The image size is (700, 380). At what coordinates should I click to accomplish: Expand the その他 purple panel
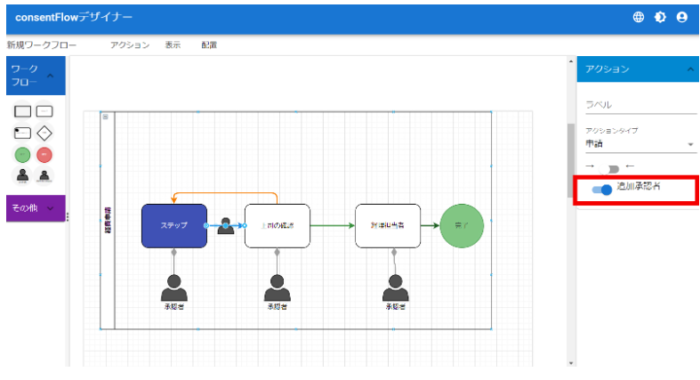pyautogui.click(x=50, y=208)
